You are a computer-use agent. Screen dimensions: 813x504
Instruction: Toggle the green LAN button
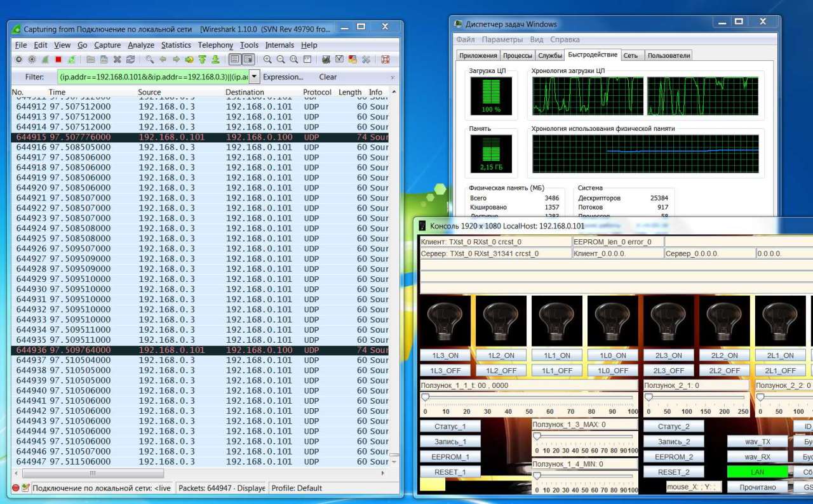757,472
